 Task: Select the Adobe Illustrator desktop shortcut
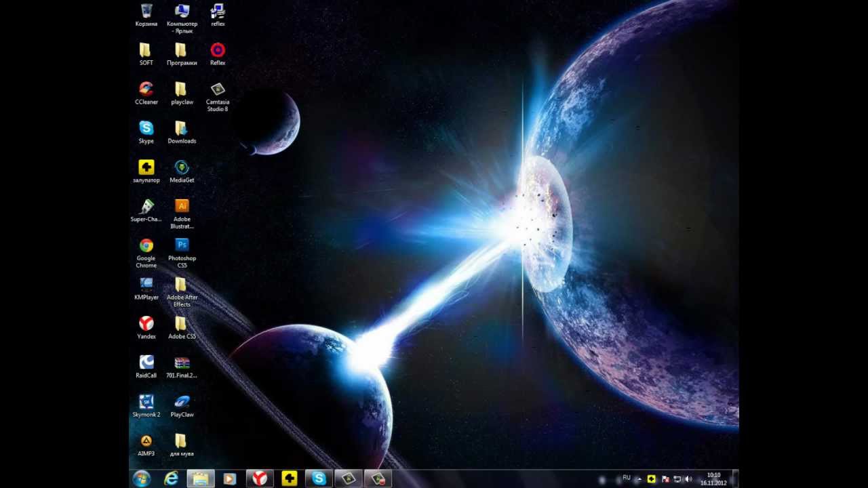[x=182, y=214]
